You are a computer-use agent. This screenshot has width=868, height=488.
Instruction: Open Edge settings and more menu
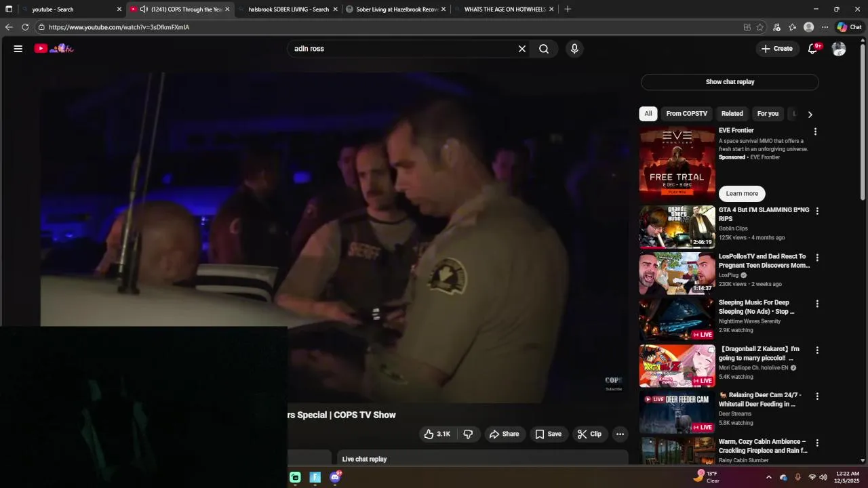point(825,27)
